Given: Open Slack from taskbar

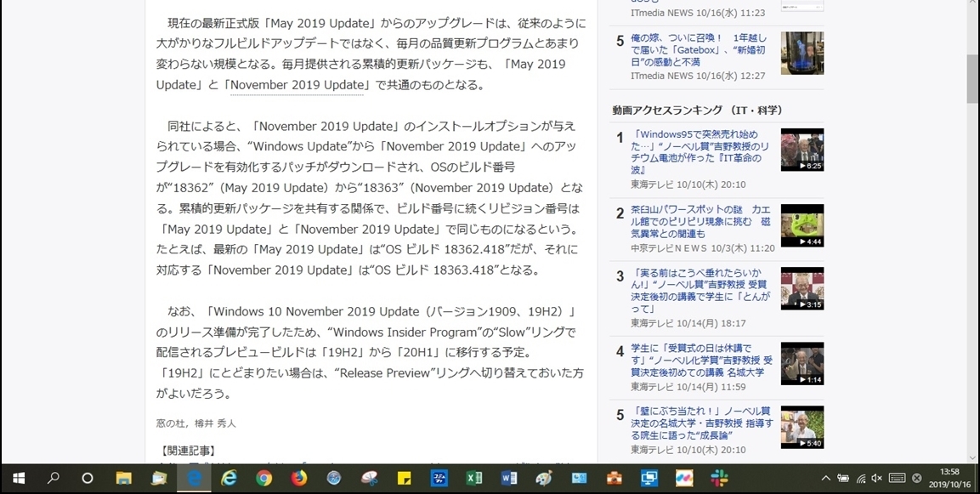Looking at the screenshot, I should (x=719, y=479).
